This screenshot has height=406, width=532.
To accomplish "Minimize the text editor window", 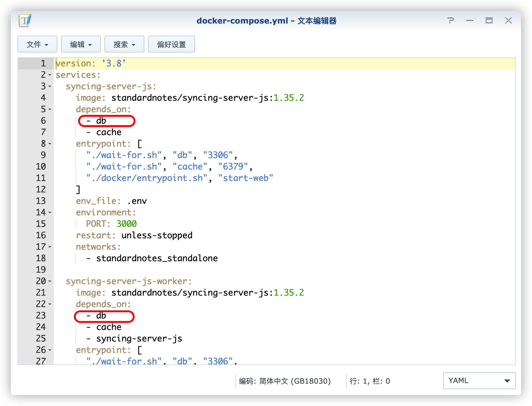I will [470, 21].
